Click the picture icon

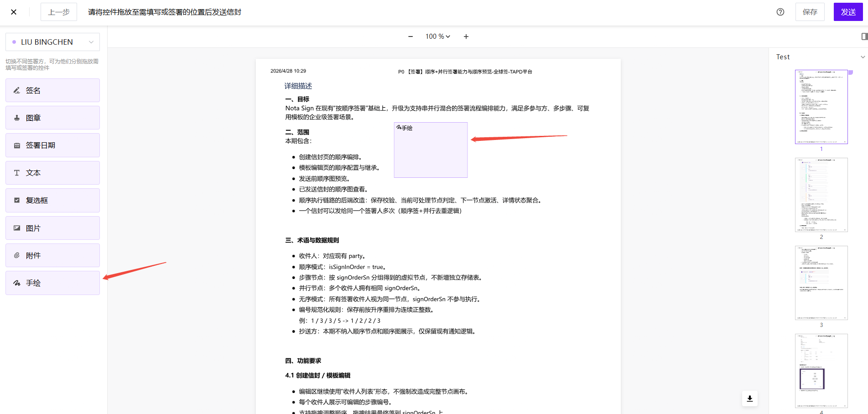(17, 228)
